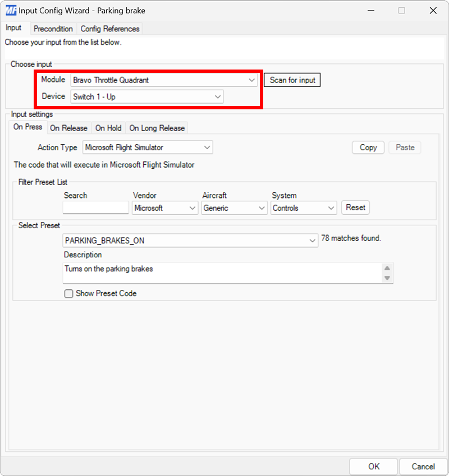Copy the current action settings
The width and height of the screenshot is (449, 476).
(368, 147)
